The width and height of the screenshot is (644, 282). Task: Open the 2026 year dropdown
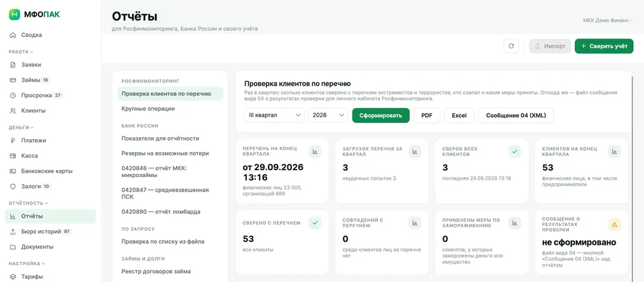tap(328, 115)
